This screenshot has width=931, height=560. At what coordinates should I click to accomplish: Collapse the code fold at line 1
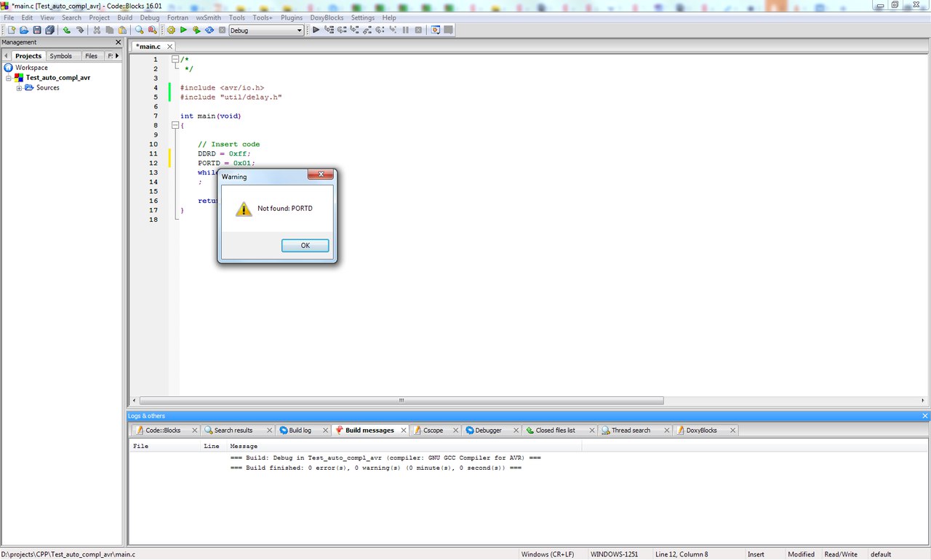(175, 60)
